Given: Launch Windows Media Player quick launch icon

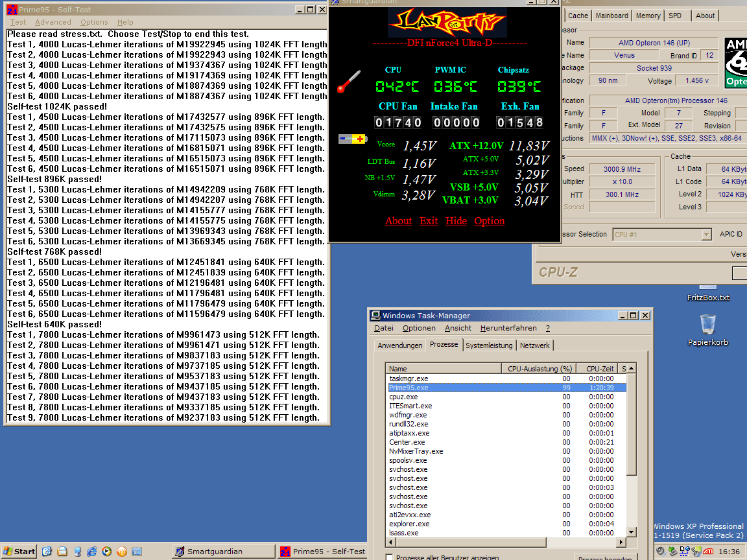Looking at the screenshot, I should click(107, 552).
